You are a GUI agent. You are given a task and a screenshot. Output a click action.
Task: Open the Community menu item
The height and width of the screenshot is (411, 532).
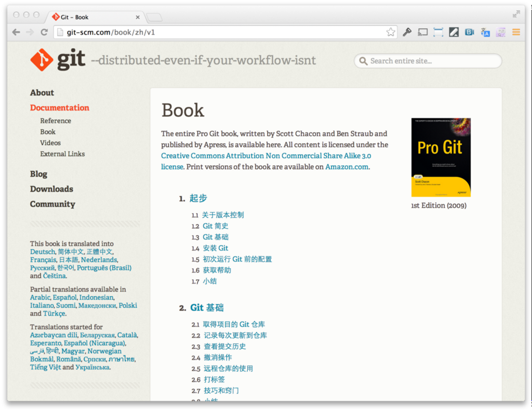click(x=53, y=204)
